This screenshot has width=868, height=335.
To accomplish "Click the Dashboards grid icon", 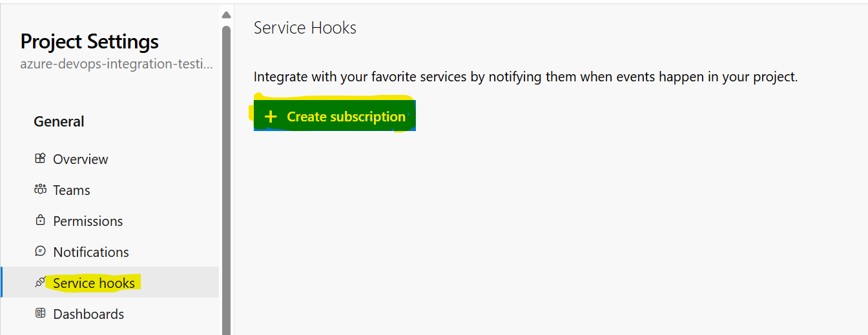I will coord(40,313).
